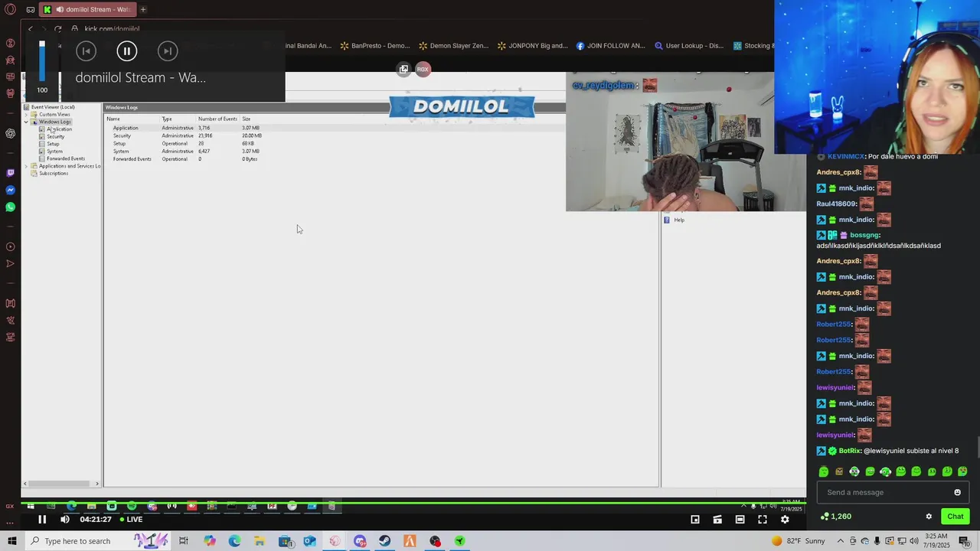Open JONPONY Big and bookmark
The height and width of the screenshot is (551, 980).
tap(533, 46)
